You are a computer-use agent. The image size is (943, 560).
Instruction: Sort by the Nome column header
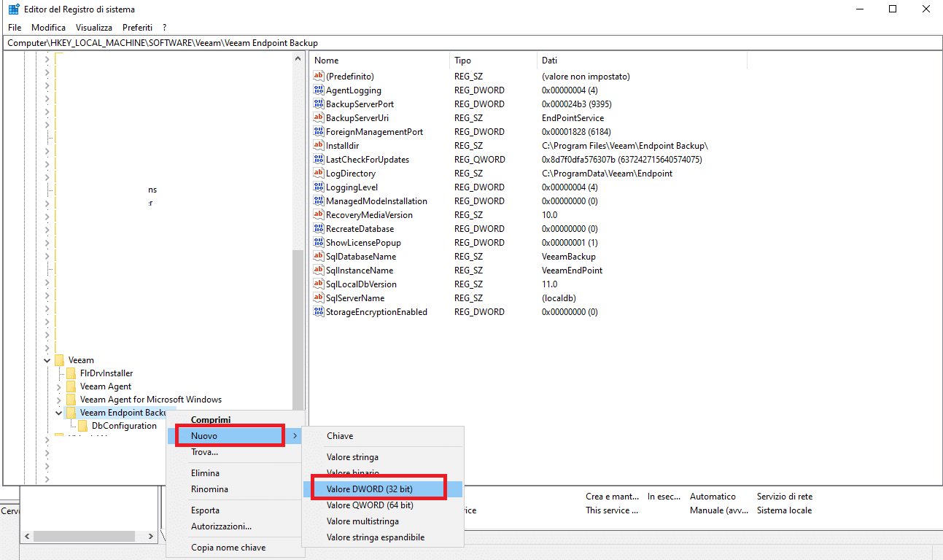tap(379, 61)
